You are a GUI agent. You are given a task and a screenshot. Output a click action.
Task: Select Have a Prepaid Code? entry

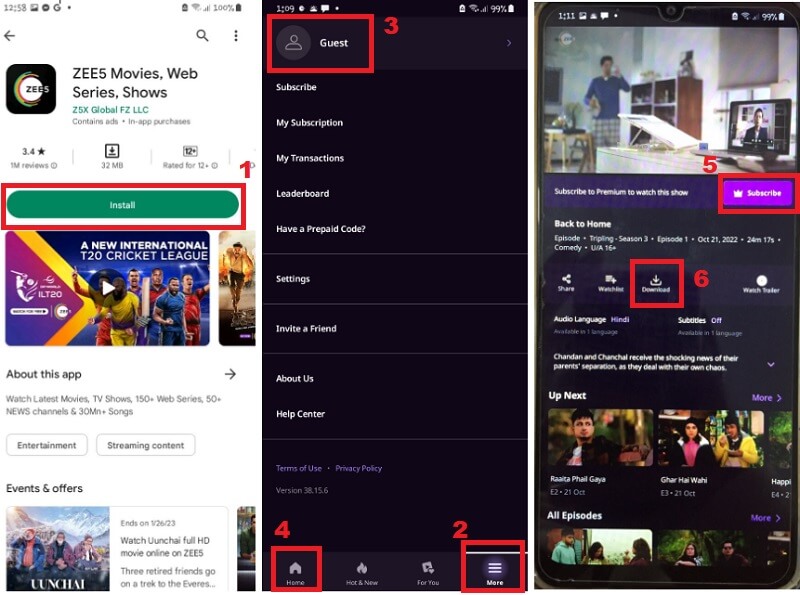pyautogui.click(x=320, y=229)
